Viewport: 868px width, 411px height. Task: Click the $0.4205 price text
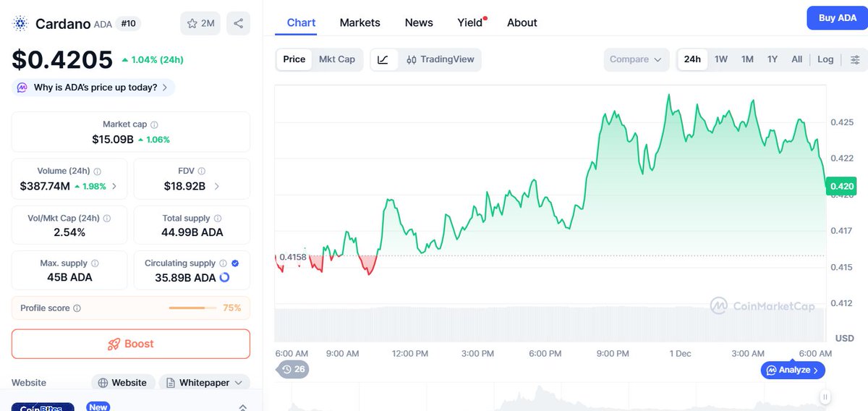[x=62, y=59]
